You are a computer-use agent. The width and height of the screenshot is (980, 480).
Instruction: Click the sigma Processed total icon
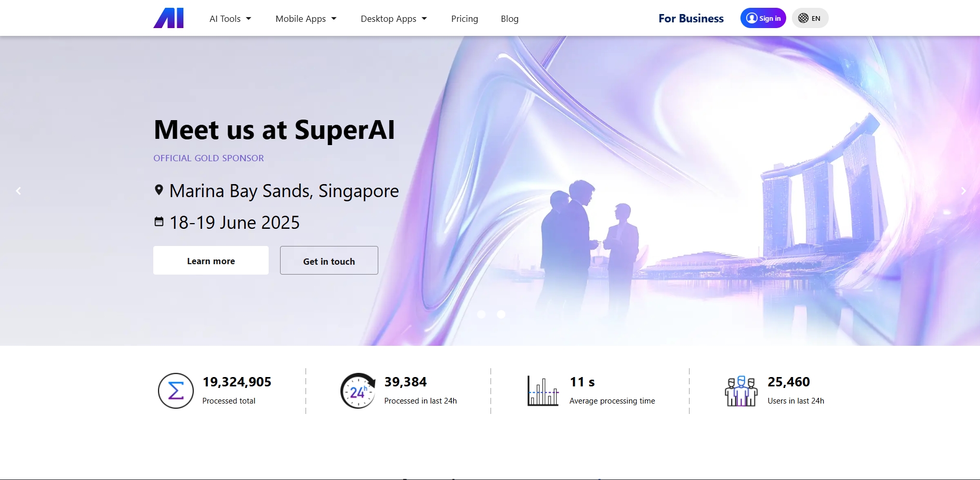176,391
